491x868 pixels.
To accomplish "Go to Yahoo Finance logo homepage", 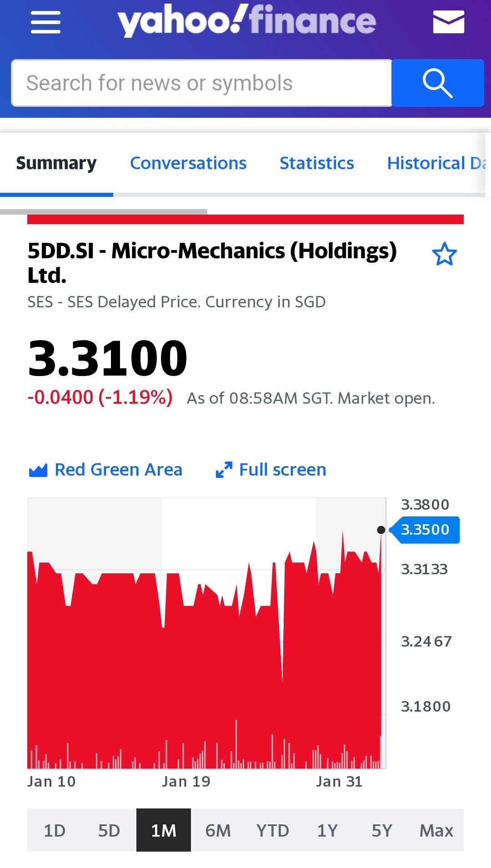I will [247, 21].
